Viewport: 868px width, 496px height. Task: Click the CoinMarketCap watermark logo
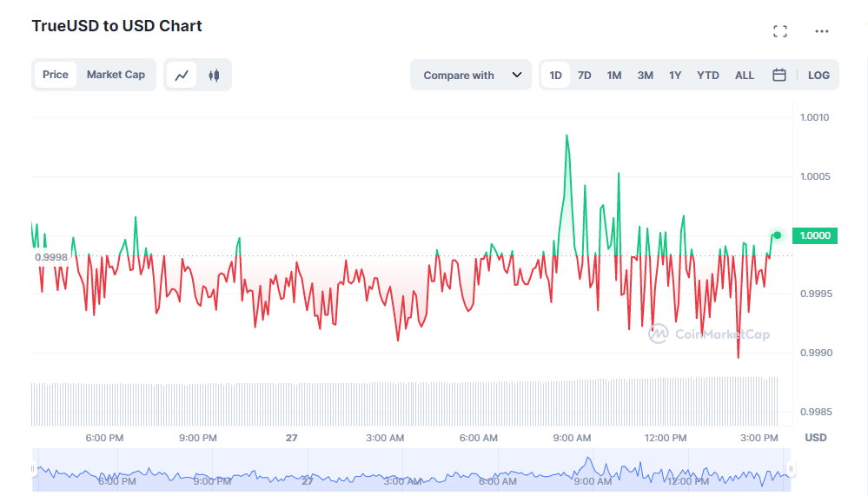[709, 334]
